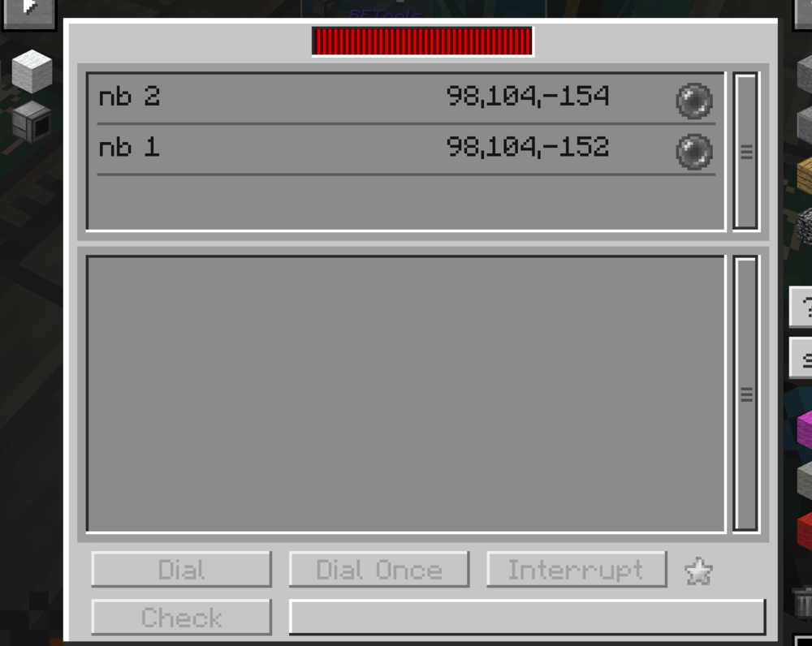Click the lower list scrollbar handle

click(x=746, y=394)
